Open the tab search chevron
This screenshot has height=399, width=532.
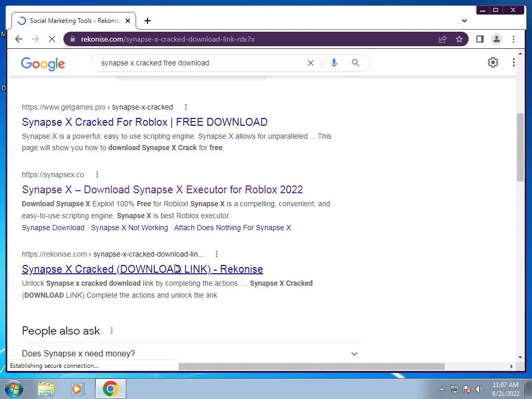pos(464,21)
